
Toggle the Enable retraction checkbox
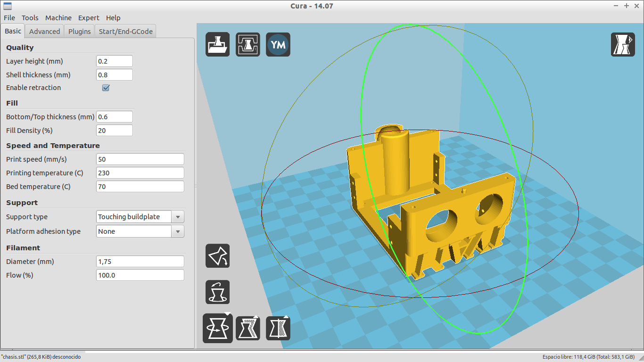(106, 88)
